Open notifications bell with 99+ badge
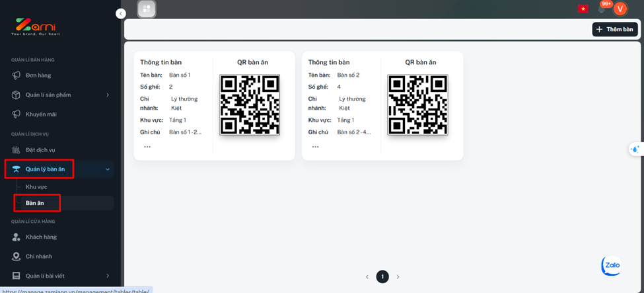 click(x=602, y=9)
